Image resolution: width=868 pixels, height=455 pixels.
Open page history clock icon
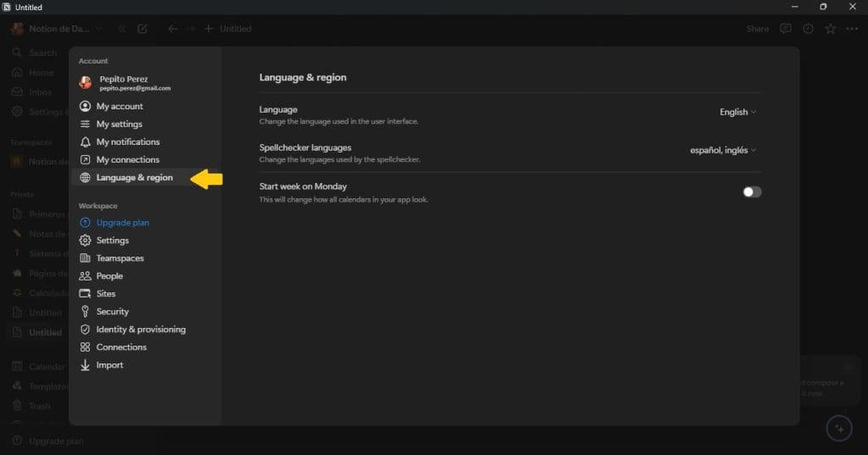(808, 29)
